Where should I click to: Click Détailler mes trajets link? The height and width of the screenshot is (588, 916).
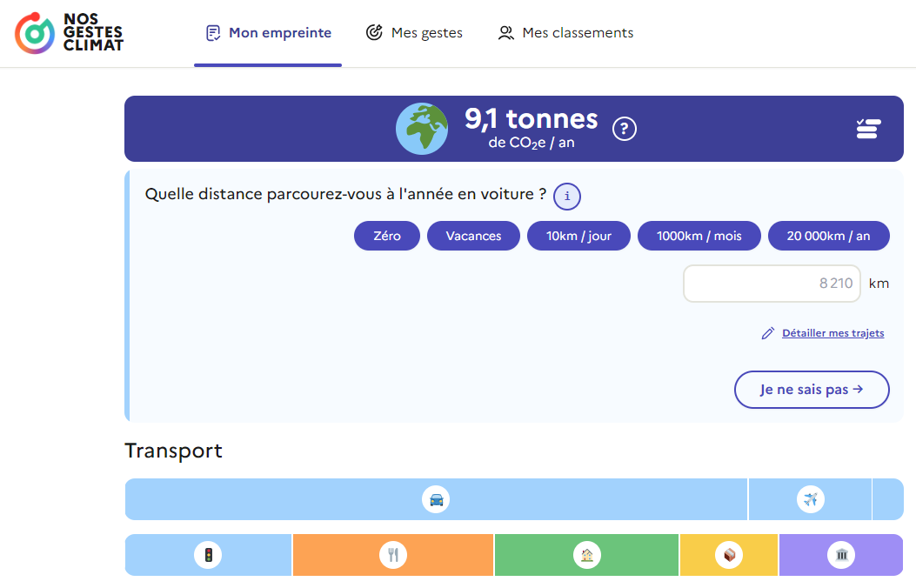(x=832, y=333)
